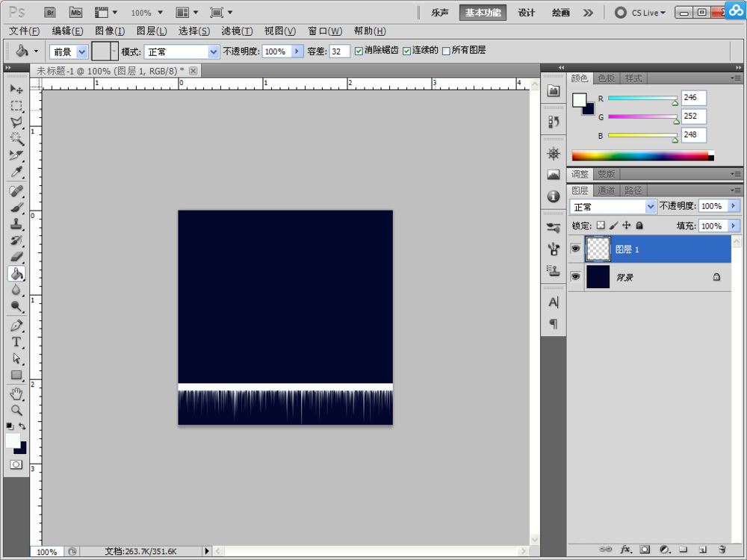Add layer style fx button
Screen dimensions: 747x560
pos(625,549)
